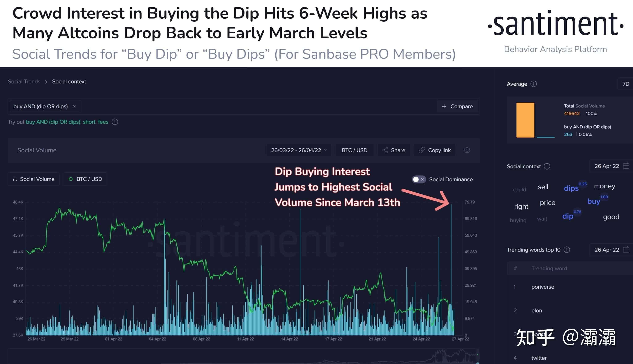The width and height of the screenshot is (633, 364).
Task: Click the orange Total Social Volume bar
Action: click(x=525, y=120)
